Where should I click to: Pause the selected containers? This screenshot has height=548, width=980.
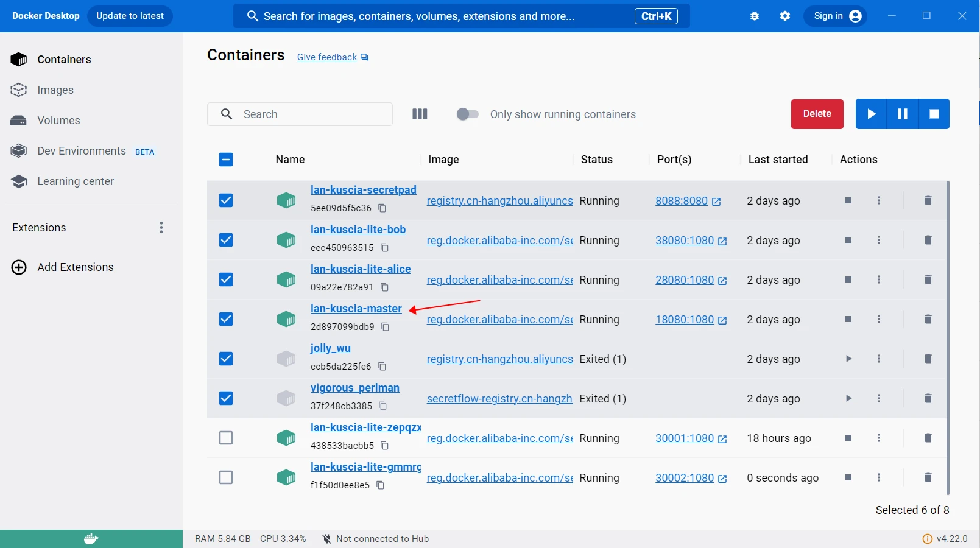(903, 114)
